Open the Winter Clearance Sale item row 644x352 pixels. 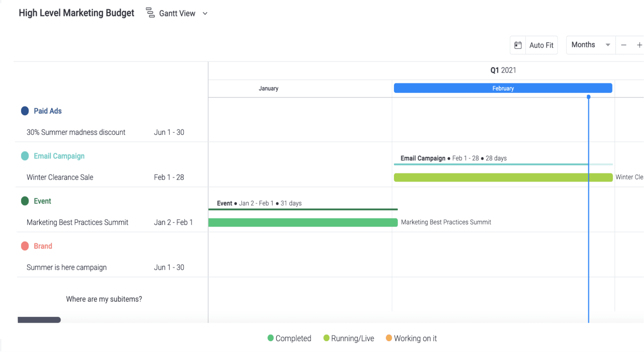[x=60, y=177]
